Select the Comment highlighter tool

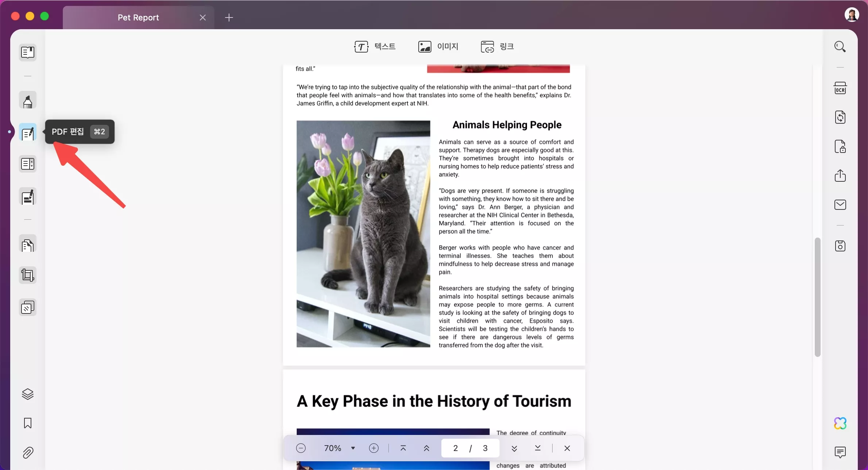[x=28, y=100]
